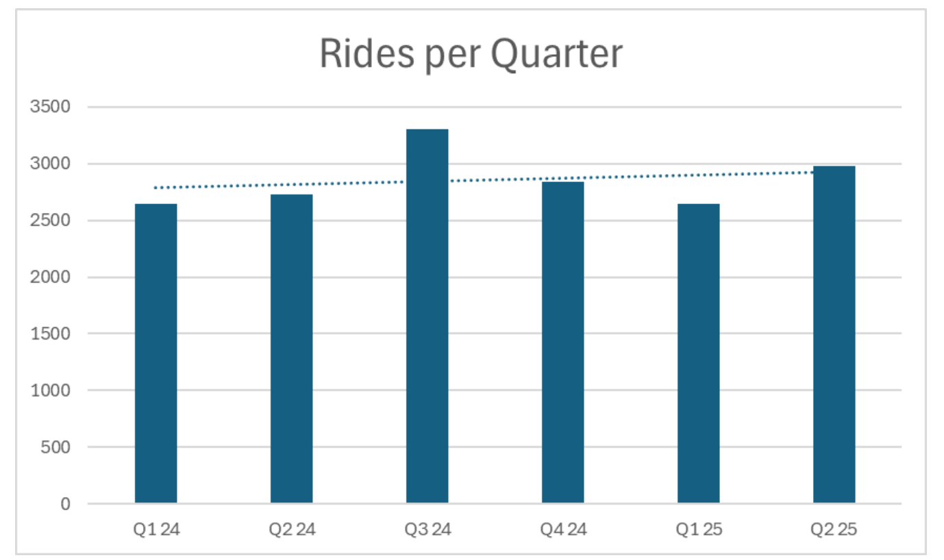Viewport: 944px width, 560px height.
Task: Select the Q2 25 category label
Action: [834, 530]
